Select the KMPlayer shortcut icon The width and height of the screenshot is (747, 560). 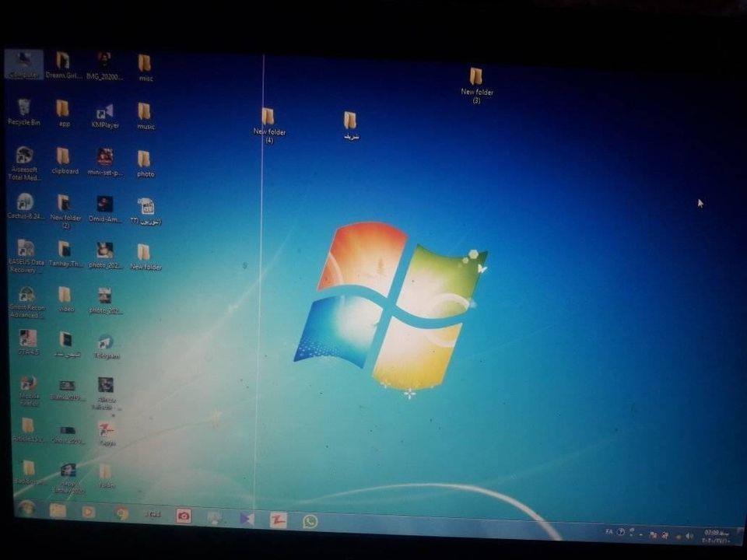(105, 116)
